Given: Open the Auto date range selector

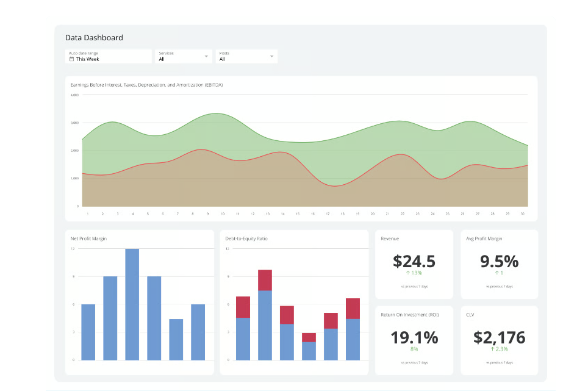Looking at the screenshot, I should [x=108, y=57].
